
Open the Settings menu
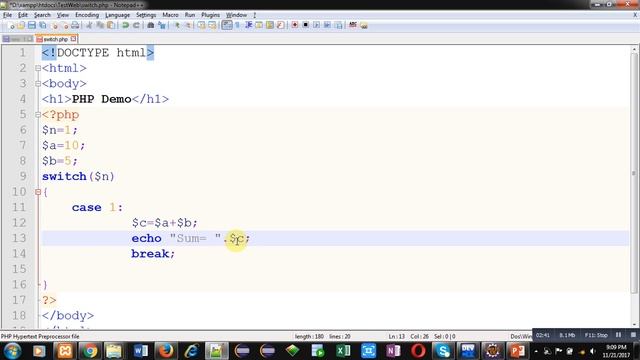pyautogui.click(x=146, y=15)
